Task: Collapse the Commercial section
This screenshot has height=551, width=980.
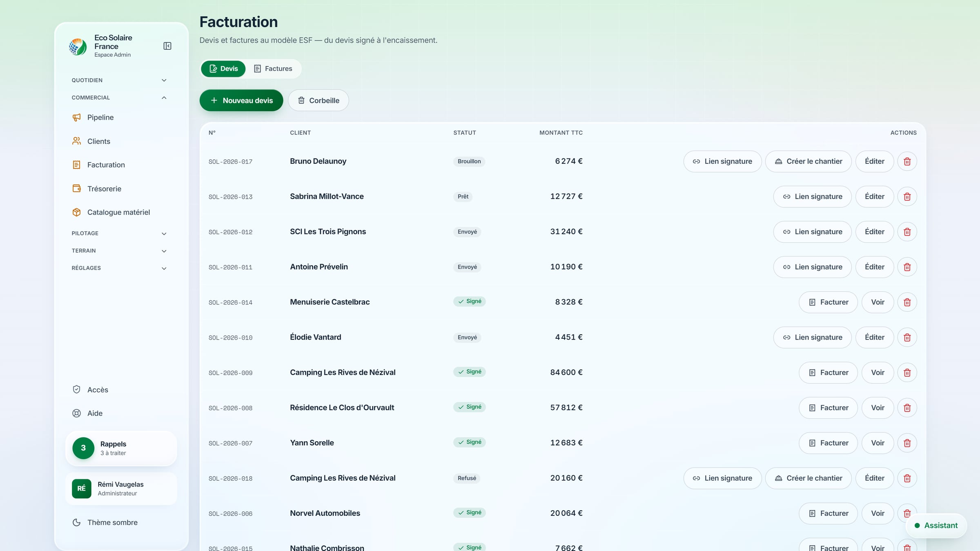Action: tap(119, 98)
